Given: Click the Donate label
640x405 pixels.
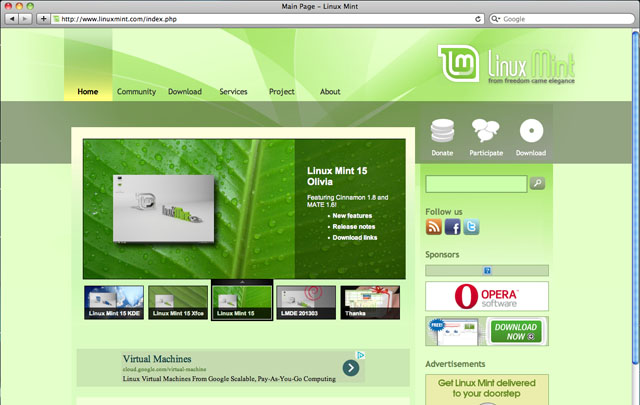Looking at the screenshot, I should [x=442, y=153].
